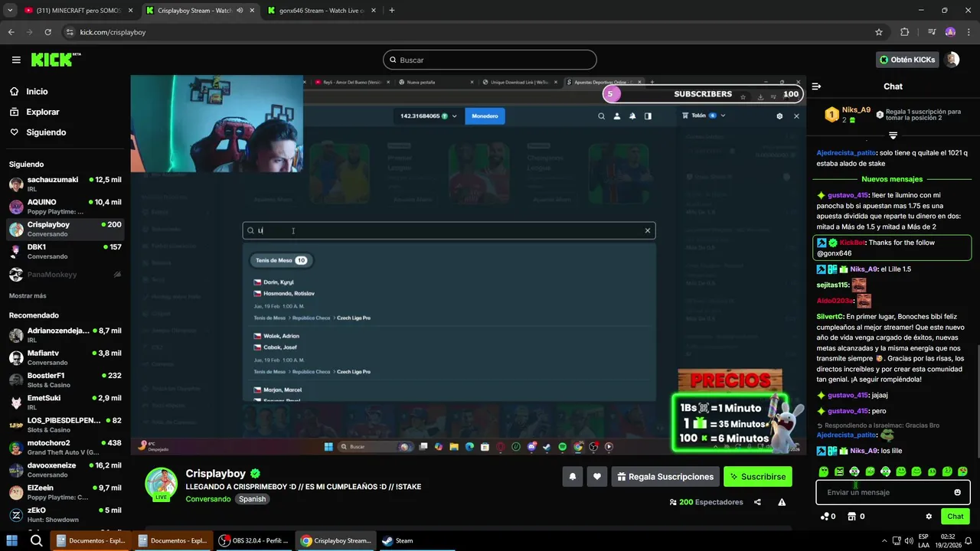The width and height of the screenshot is (980, 551).
Task: Open davooxeneize recommended channel
Action: tap(65, 470)
